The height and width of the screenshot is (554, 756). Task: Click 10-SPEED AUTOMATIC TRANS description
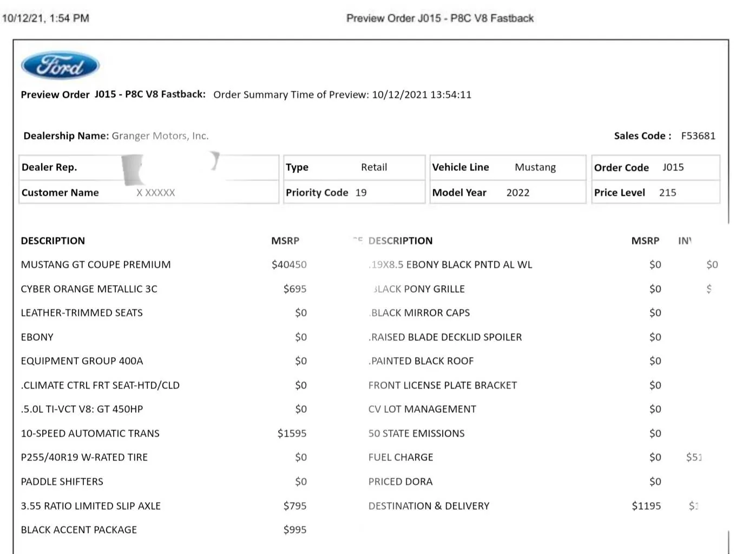click(90, 433)
